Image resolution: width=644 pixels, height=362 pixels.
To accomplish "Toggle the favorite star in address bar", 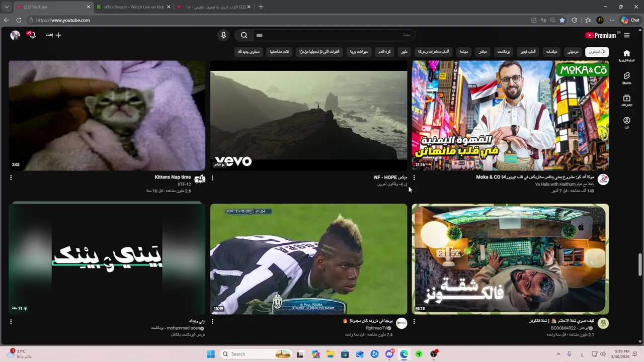I will click(x=562, y=20).
